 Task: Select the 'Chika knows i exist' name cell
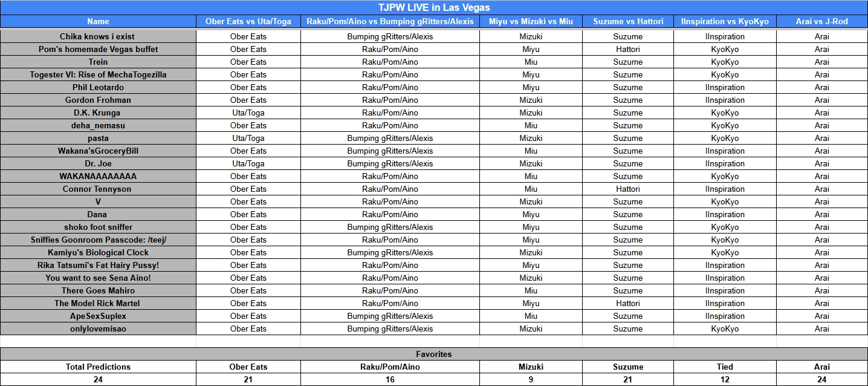click(x=98, y=36)
